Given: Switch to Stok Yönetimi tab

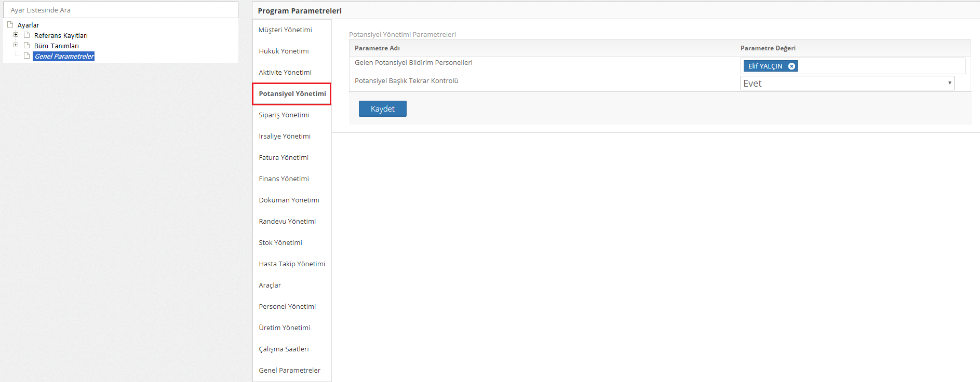Looking at the screenshot, I should tap(280, 243).
